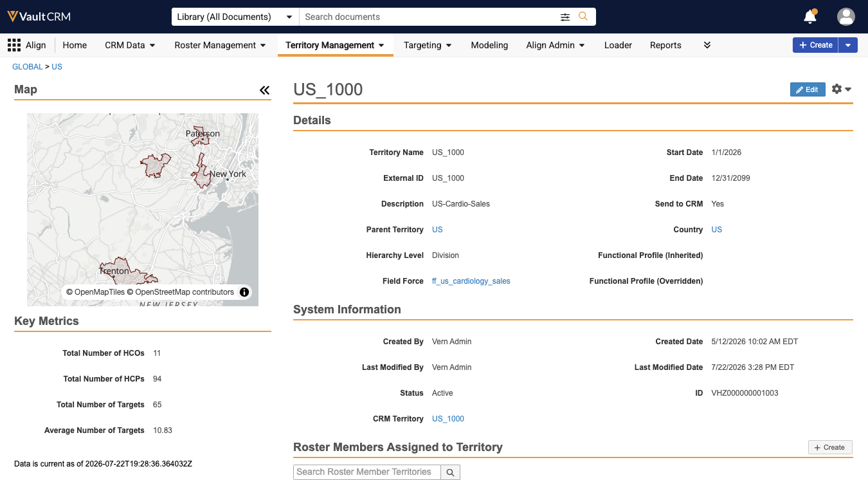This screenshot has width=868, height=480.
Task: Open the ff_us_cardiology_sales field force link
Action: 471,281
